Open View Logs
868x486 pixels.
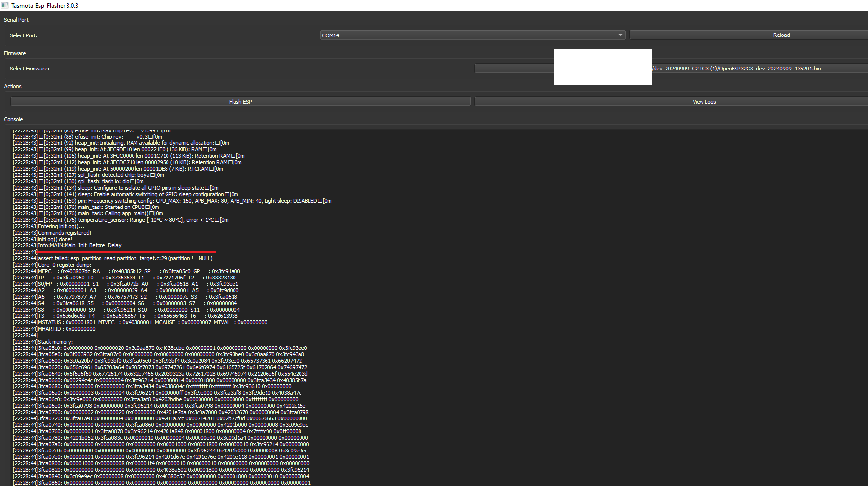[x=704, y=101]
